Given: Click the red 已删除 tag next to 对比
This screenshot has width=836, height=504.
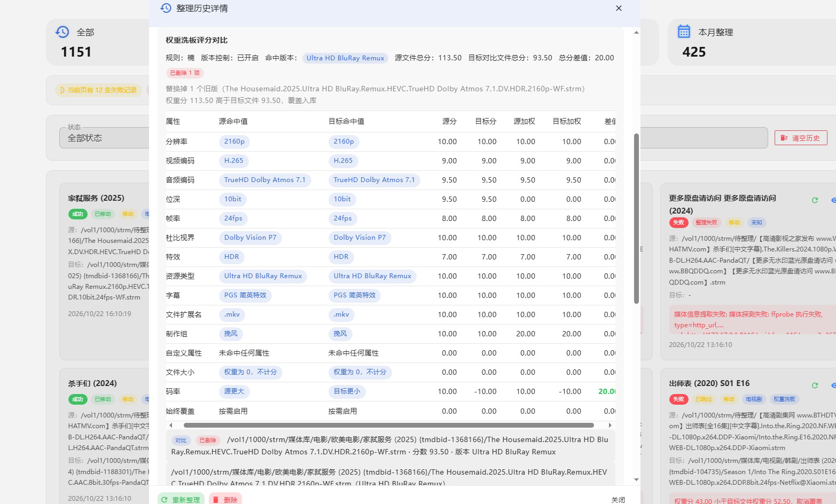Looking at the screenshot, I should pyautogui.click(x=208, y=440).
